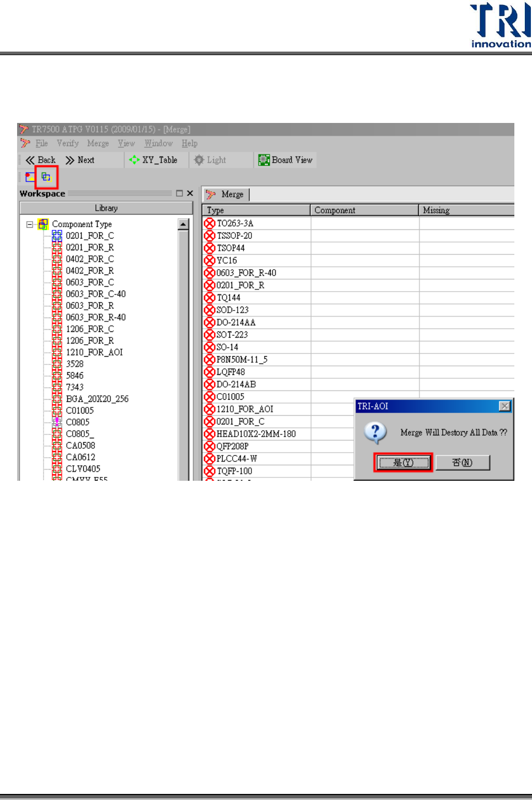Image resolution: width=532 pixels, height=800 pixels.
Task: Select the 3528 tree item
Action: click(75, 364)
